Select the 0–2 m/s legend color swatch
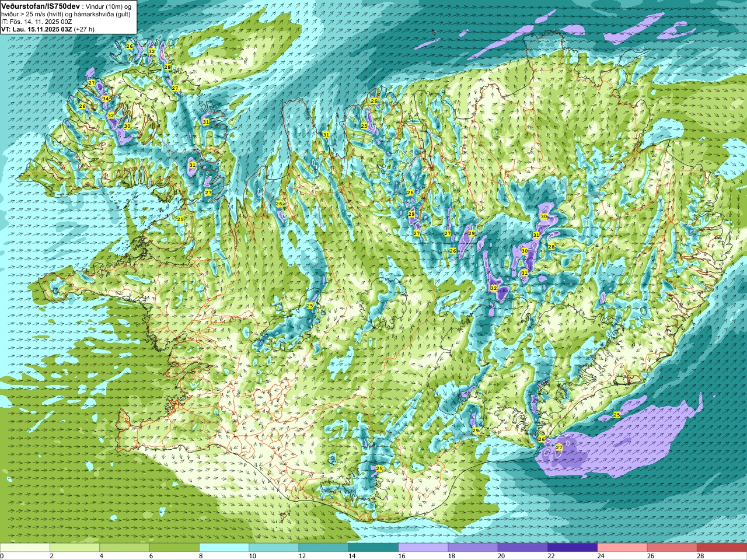Viewport: 747px width, 560px height. [25, 548]
